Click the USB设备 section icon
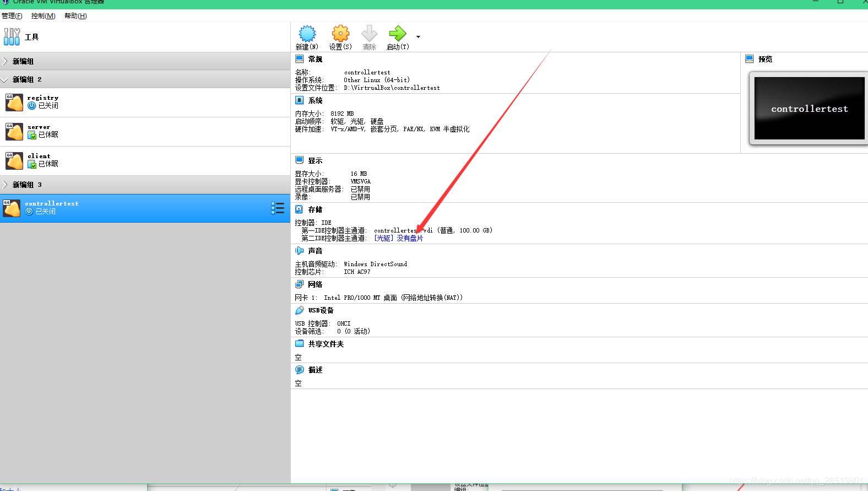This screenshot has width=868, height=491. (x=300, y=310)
